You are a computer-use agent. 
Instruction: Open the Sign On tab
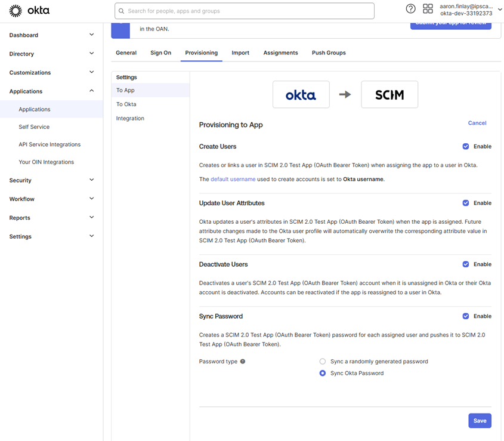coord(160,53)
